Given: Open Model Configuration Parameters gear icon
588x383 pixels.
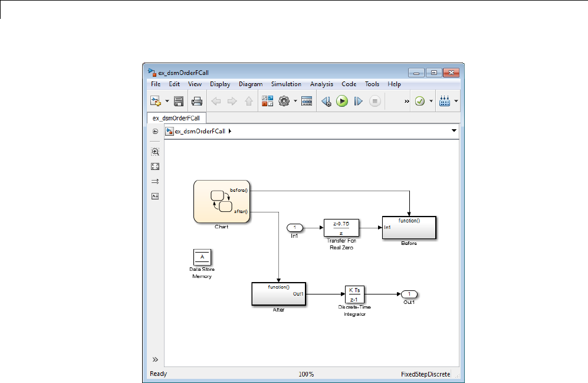Looking at the screenshot, I should point(284,102).
